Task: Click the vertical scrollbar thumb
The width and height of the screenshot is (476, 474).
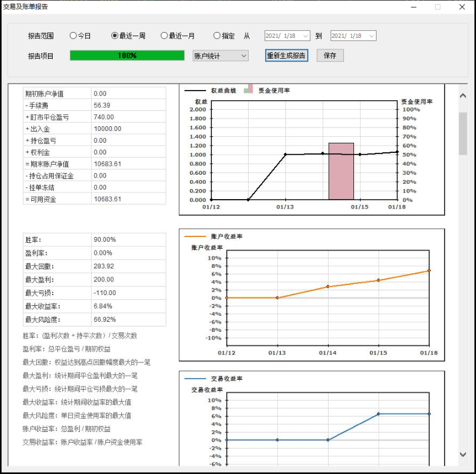Action: point(463,133)
